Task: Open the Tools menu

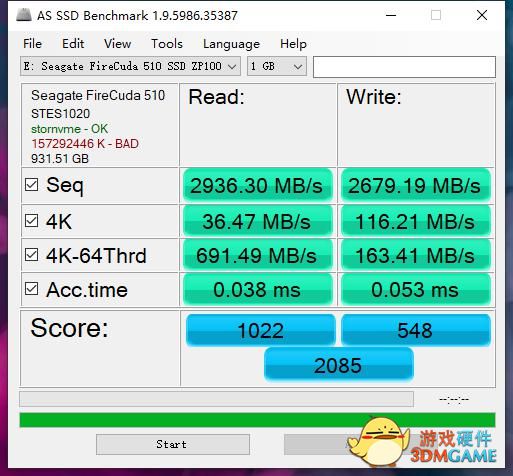Action: click(167, 44)
